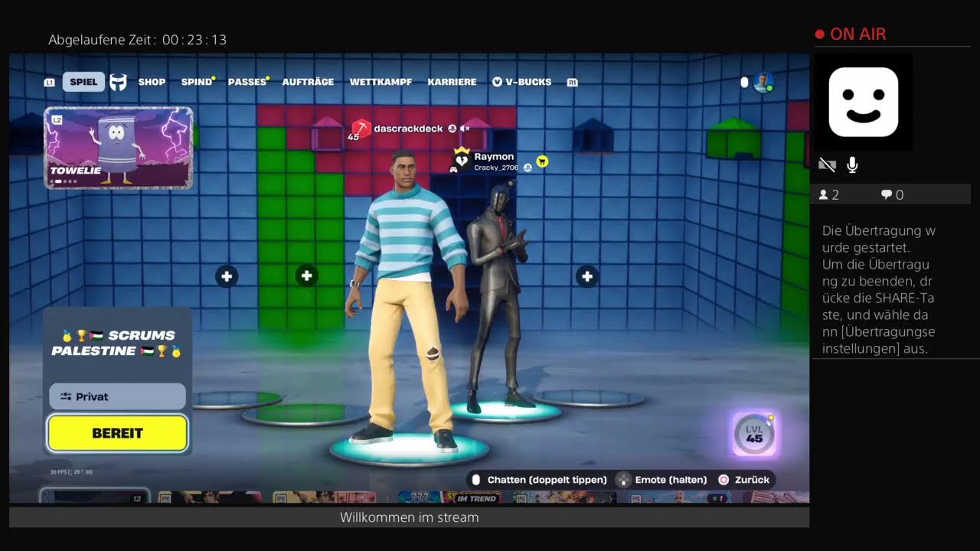980x551 pixels.
Task: Open the SPIND tab
Action: coord(196,82)
